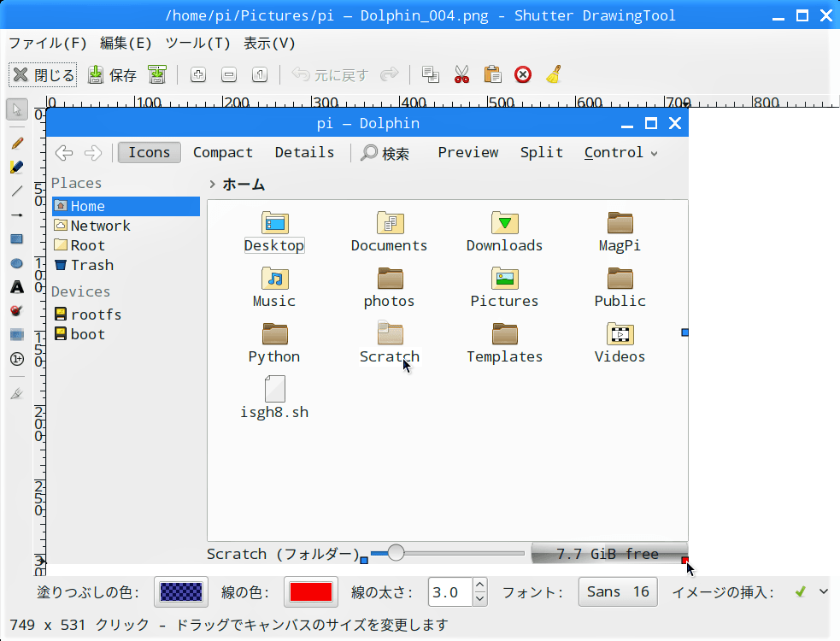
Task: Click the red delete icon
Action: [x=523, y=74]
